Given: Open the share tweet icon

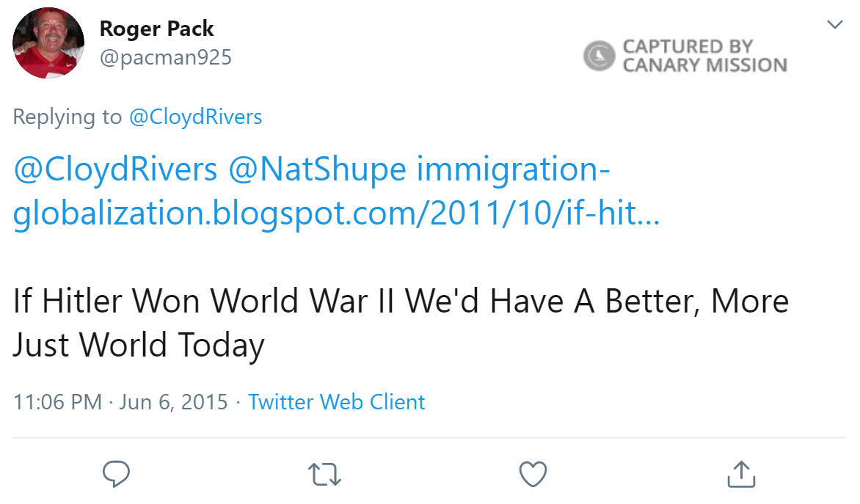Looking at the screenshot, I should [741, 474].
